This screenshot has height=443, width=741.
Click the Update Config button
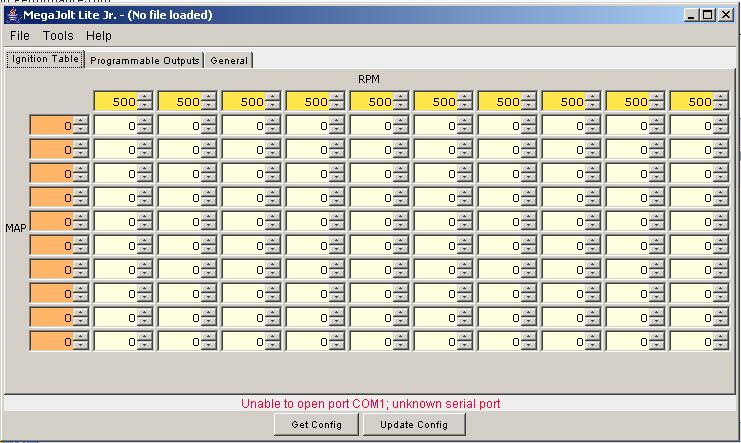(x=414, y=425)
